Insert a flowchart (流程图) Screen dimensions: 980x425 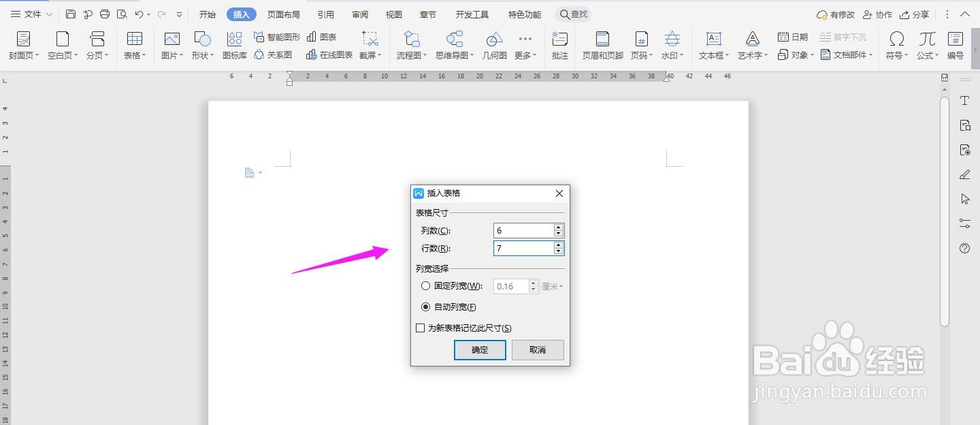(x=412, y=46)
